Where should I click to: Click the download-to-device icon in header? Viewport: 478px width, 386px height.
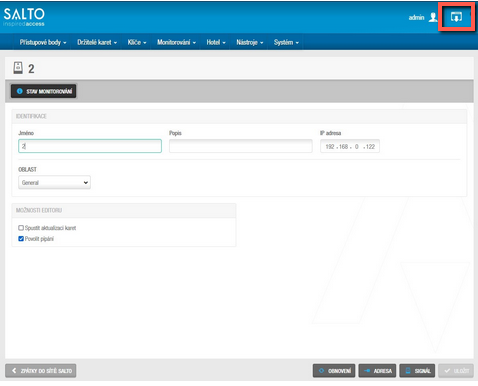click(x=456, y=17)
